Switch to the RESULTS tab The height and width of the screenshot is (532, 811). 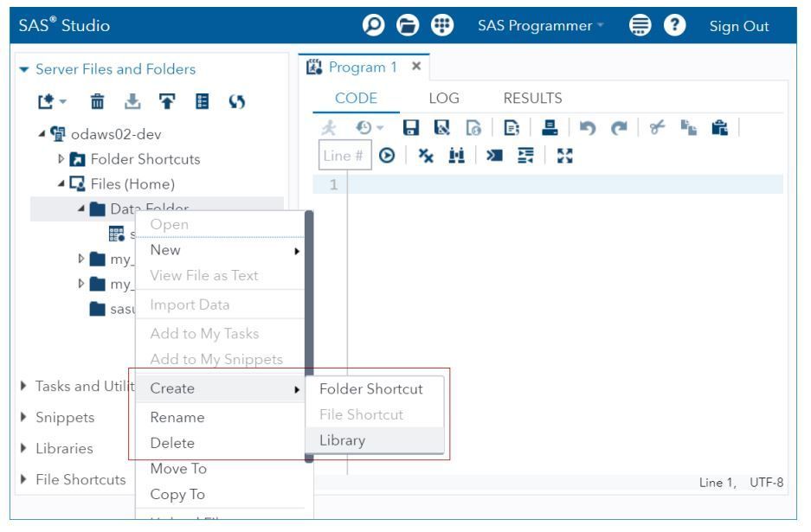coord(533,99)
